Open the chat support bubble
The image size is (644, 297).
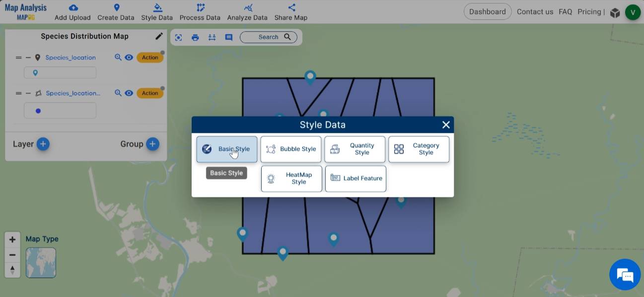pyautogui.click(x=625, y=275)
